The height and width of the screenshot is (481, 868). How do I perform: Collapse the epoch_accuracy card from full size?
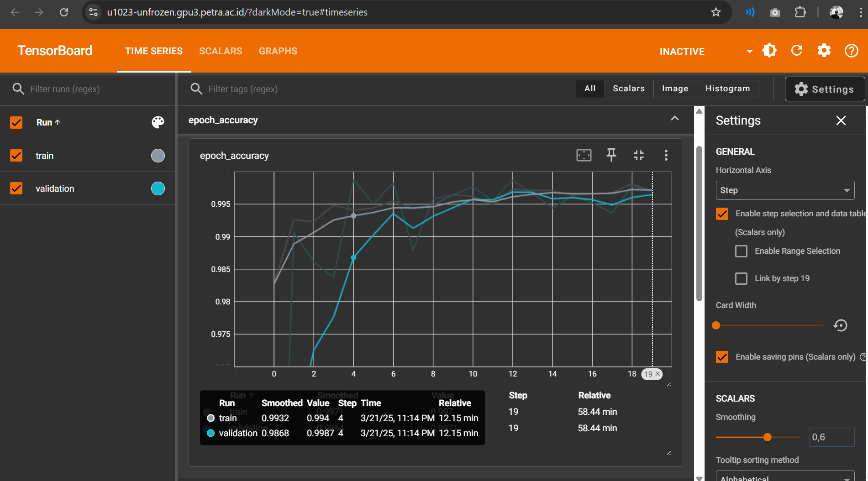[x=639, y=155]
